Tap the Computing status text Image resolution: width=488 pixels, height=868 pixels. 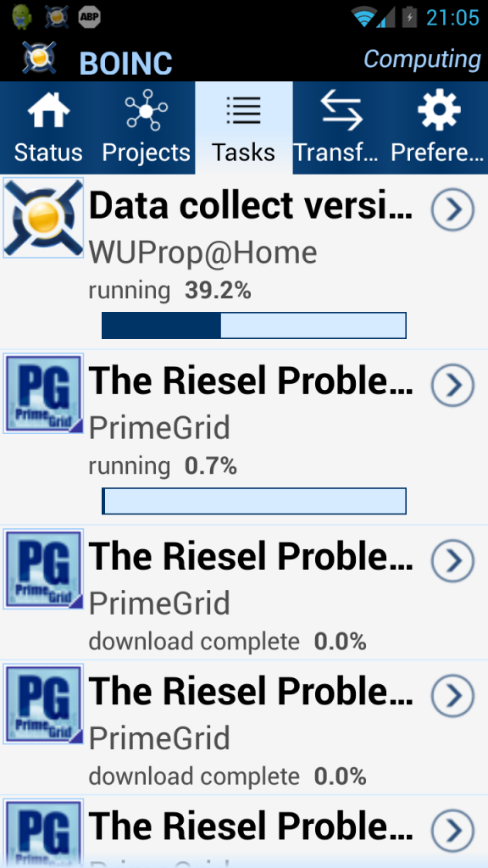pos(422,59)
